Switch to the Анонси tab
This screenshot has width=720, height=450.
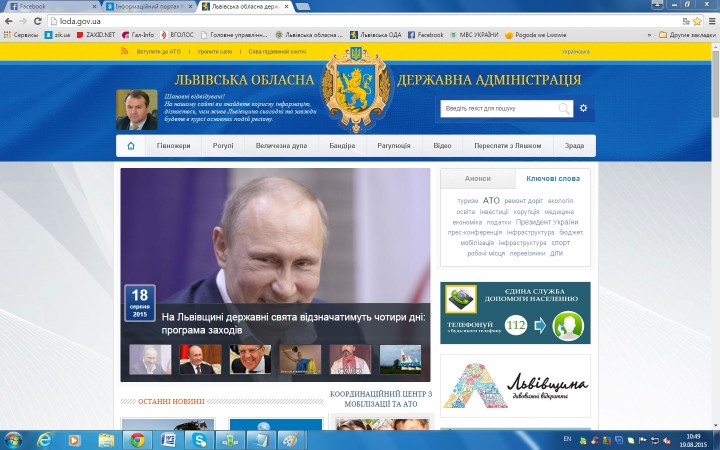point(477,178)
